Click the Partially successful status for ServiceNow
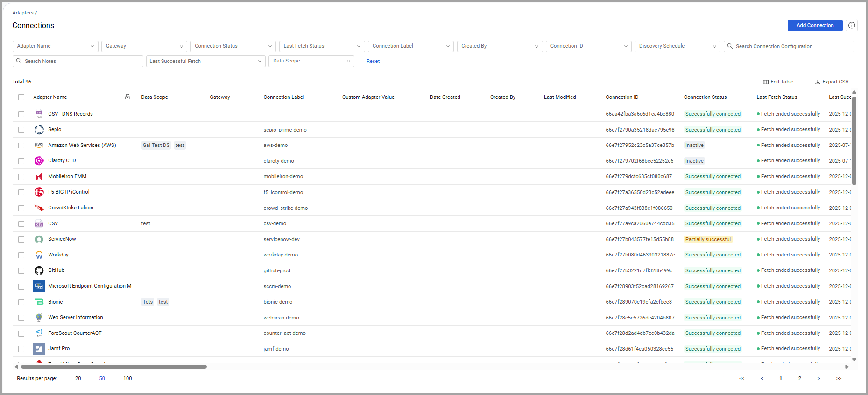 pyautogui.click(x=708, y=239)
